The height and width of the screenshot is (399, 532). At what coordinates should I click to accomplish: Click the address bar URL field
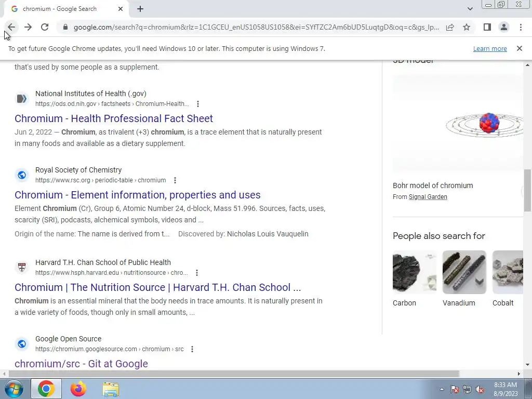256,27
